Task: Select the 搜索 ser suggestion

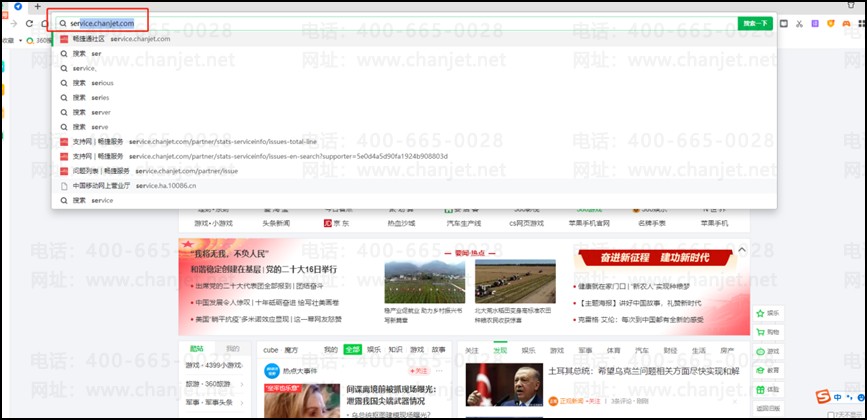Action: tap(414, 54)
